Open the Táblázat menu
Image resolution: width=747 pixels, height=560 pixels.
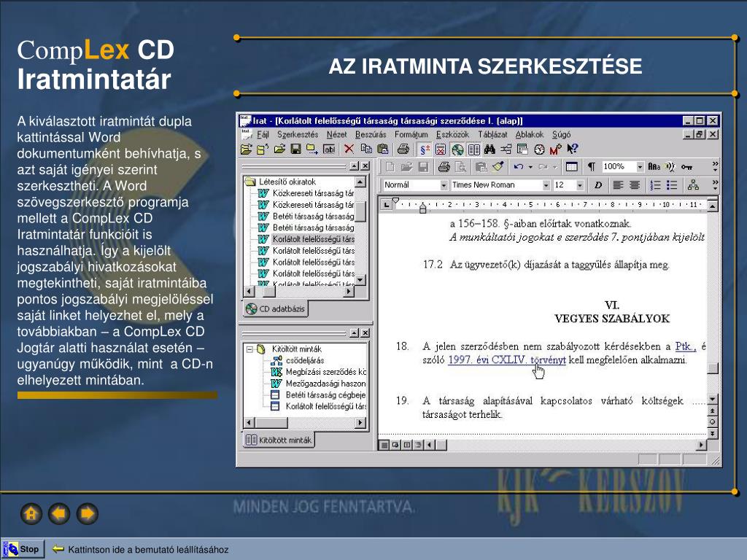[492, 135]
